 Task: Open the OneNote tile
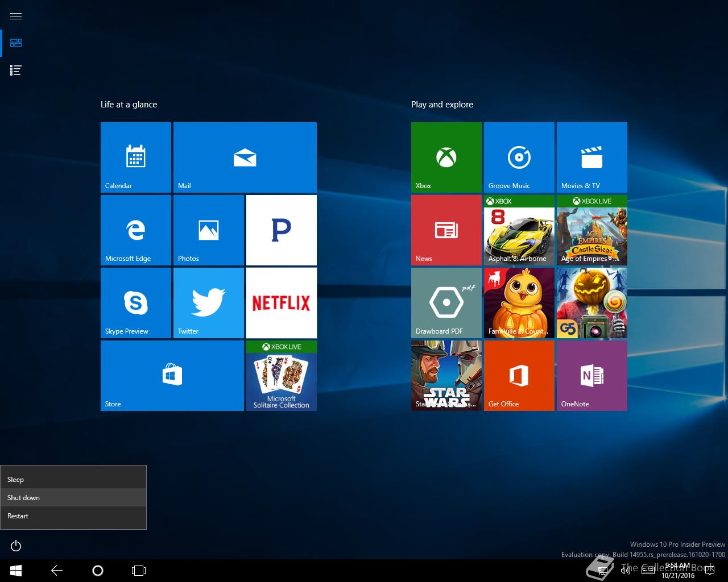592,376
